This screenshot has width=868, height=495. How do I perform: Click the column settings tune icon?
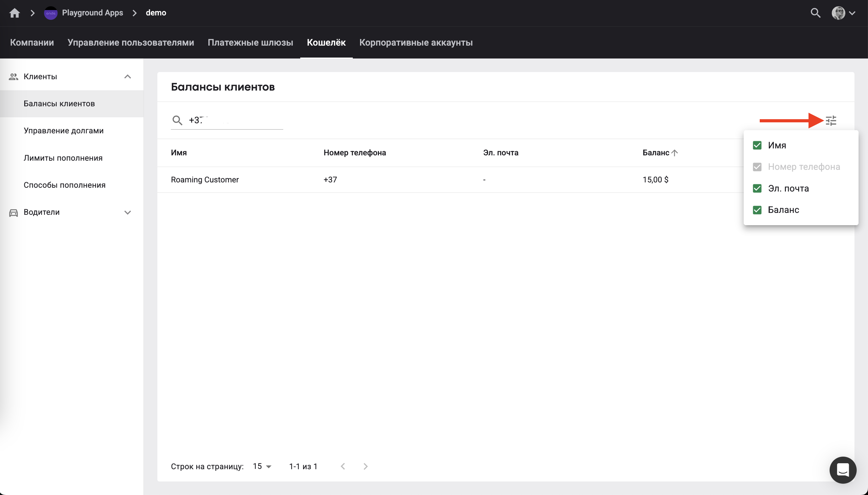(831, 120)
